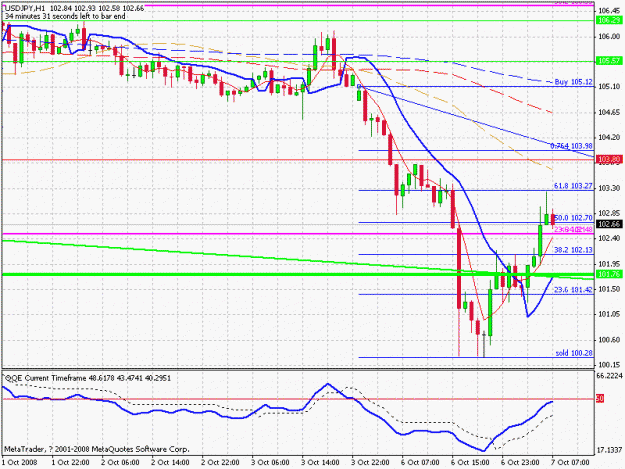This screenshot has height=469, width=625.
Task: Select the bar countdown timer text
Action: point(65,16)
